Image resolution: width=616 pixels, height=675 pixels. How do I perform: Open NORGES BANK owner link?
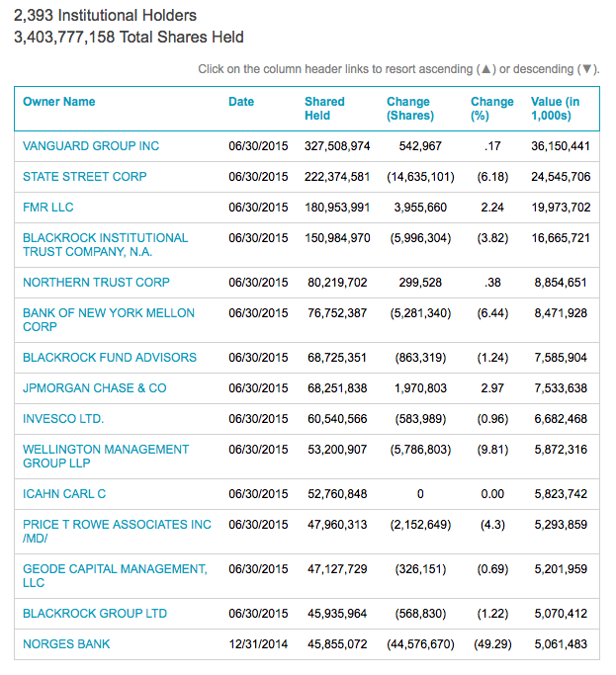coord(66,644)
